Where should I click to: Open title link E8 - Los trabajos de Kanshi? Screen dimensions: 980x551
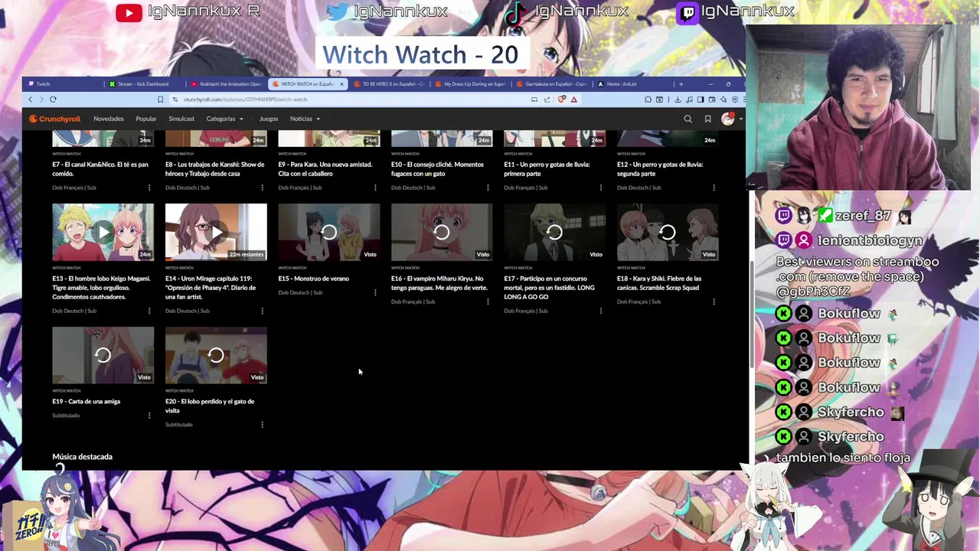214,169
